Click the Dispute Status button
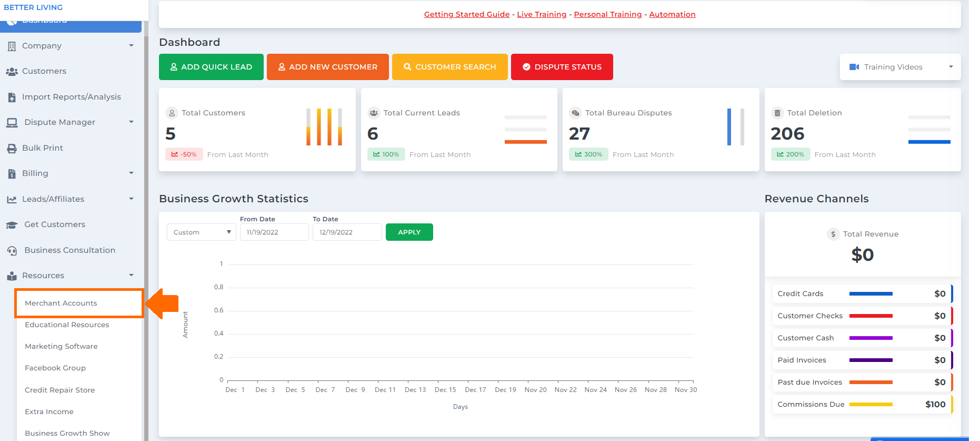 pyautogui.click(x=562, y=67)
